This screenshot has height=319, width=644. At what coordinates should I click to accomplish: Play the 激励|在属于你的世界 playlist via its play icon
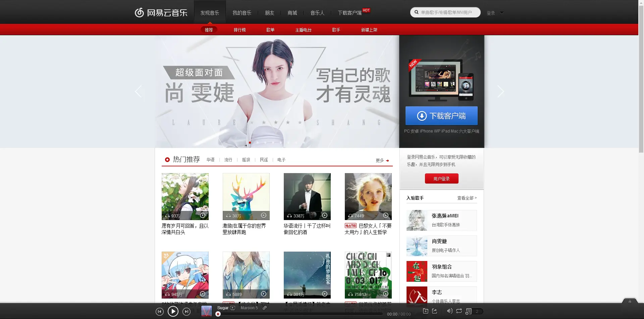point(264,215)
